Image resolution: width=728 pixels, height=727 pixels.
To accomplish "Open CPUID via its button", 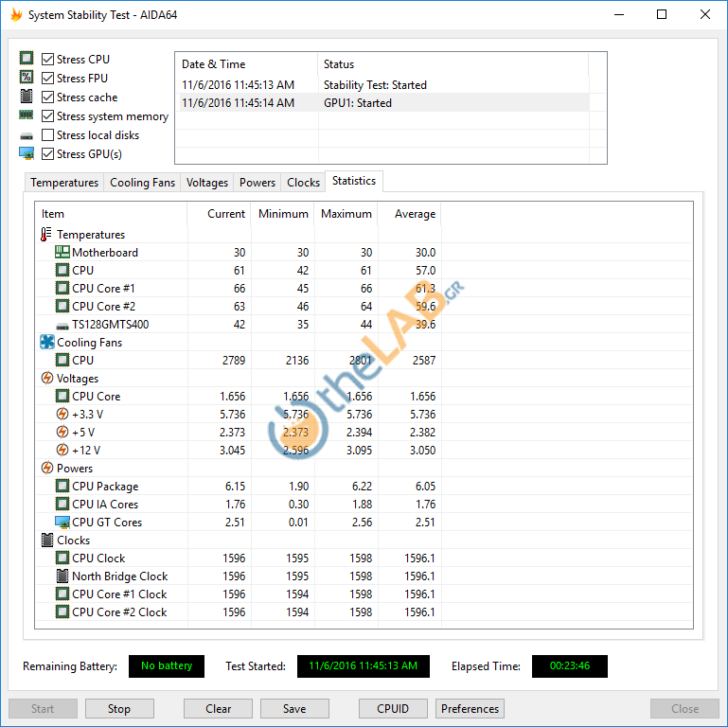I will point(393,708).
